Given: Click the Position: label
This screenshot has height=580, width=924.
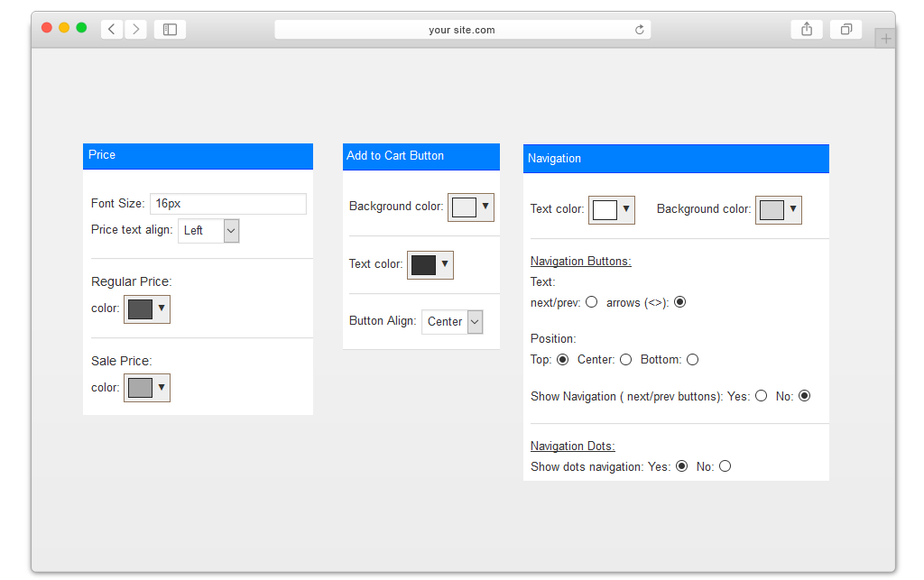Looking at the screenshot, I should point(553,338).
